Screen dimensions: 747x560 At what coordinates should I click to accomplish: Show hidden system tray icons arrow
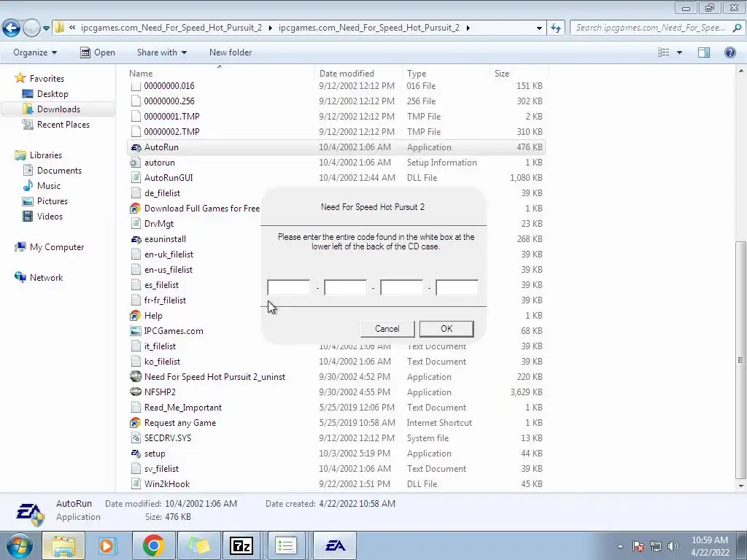point(620,546)
